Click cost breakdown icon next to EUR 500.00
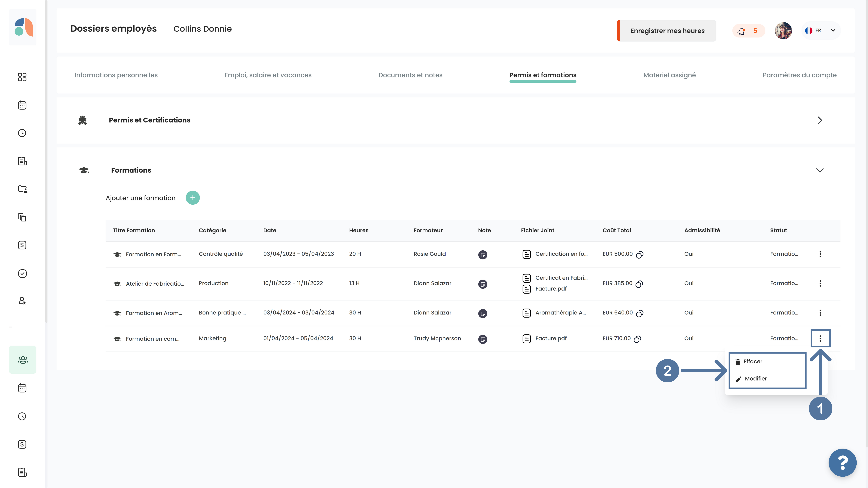868x488 pixels. tap(640, 255)
